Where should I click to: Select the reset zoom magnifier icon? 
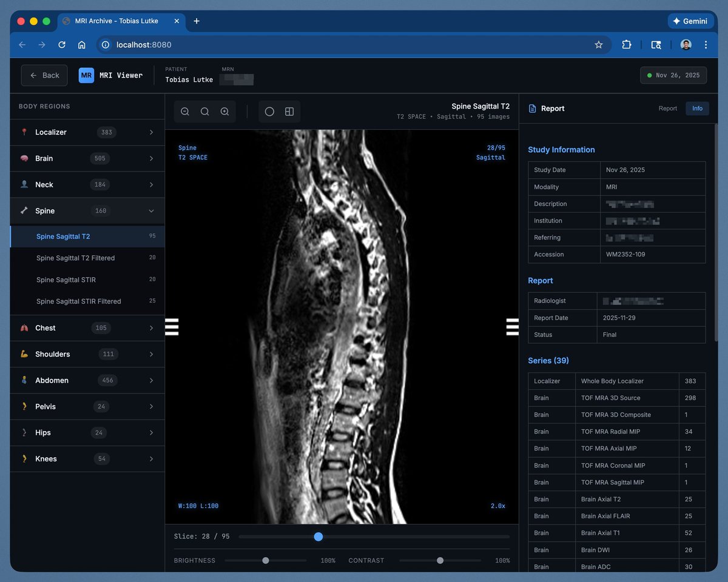[x=204, y=112]
